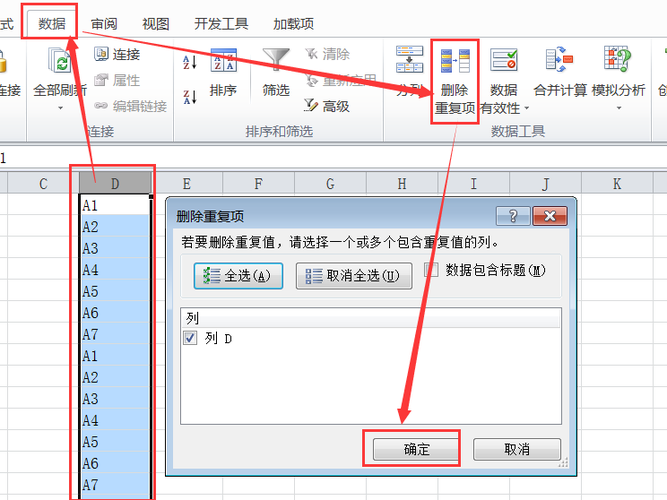Click the Unselect All (取消全选) button
The image size is (667, 500).
click(354, 276)
